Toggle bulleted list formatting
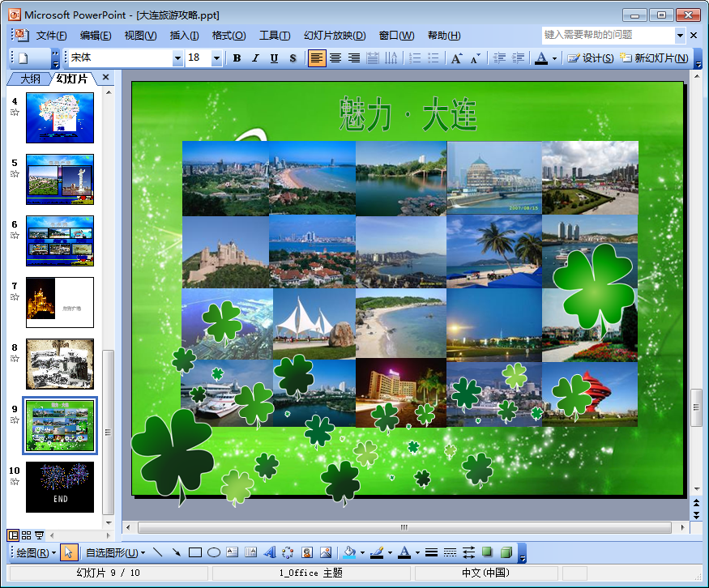Viewport: 709px width, 588px height. pos(434,58)
